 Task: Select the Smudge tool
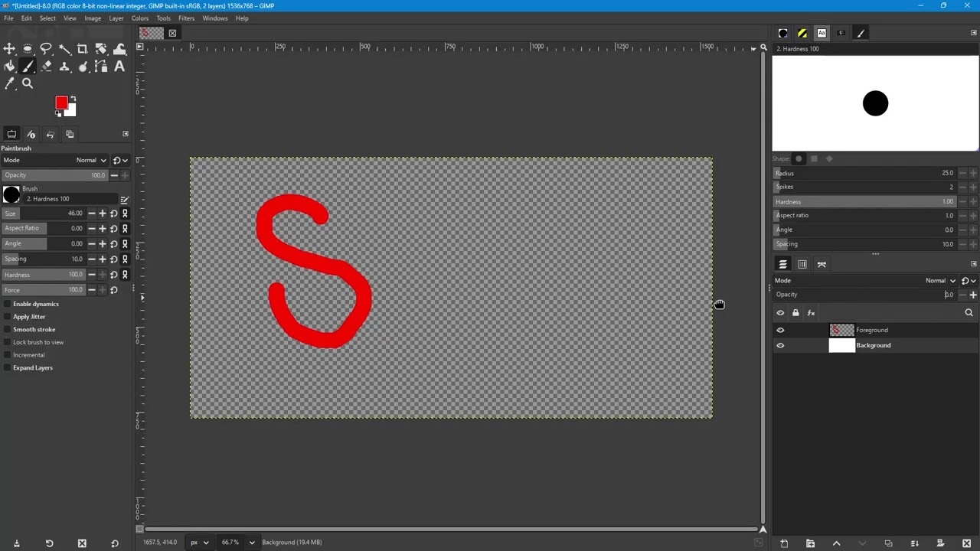(83, 67)
